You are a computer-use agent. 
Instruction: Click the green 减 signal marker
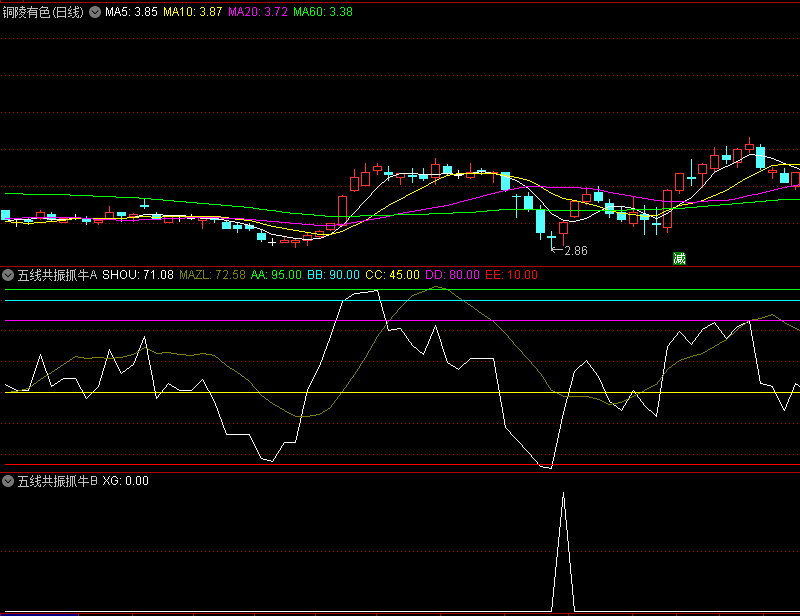(x=679, y=258)
